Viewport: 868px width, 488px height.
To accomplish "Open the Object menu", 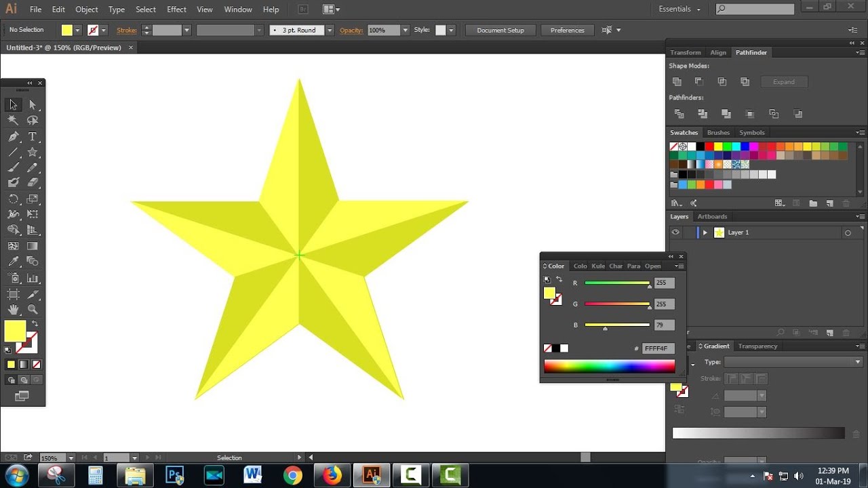I will (x=87, y=9).
